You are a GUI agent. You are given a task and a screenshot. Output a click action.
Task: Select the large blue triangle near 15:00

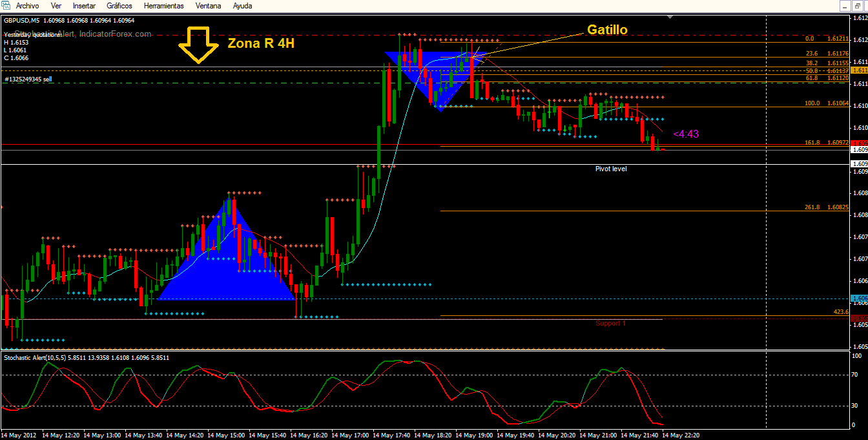coord(226,253)
